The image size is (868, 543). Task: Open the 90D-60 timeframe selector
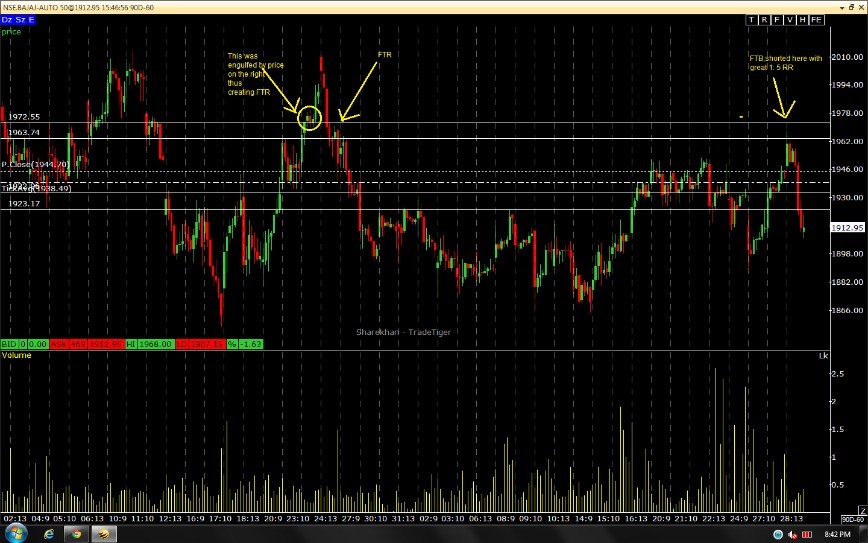click(852, 519)
